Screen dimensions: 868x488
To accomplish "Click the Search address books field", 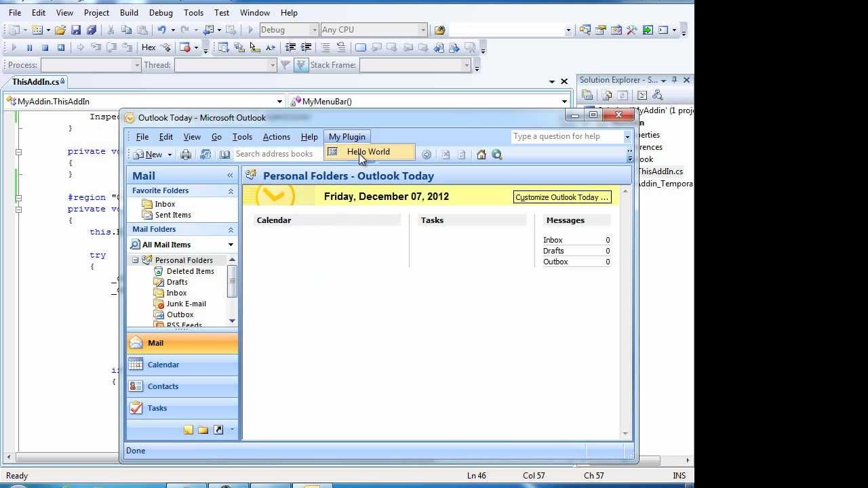I will point(278,154).
